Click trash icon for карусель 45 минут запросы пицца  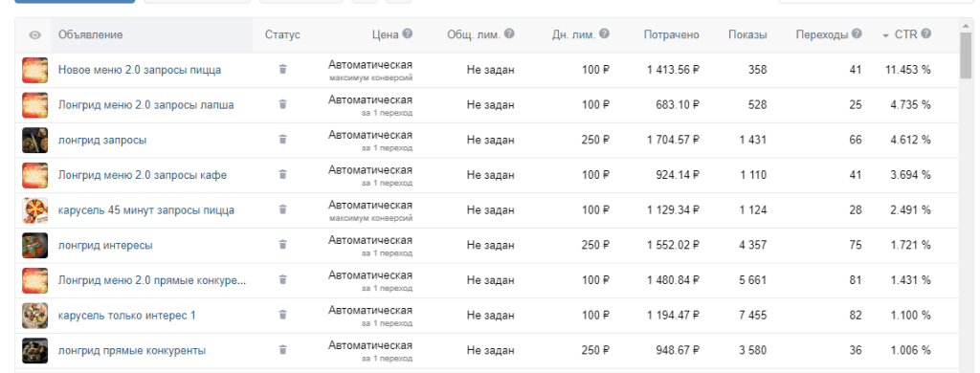pos(282,209)
